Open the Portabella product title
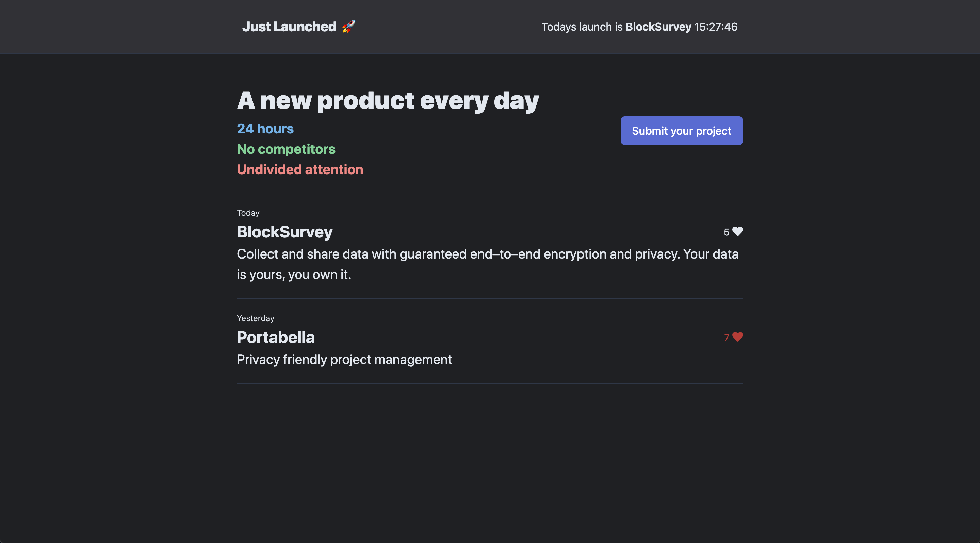Screen dimensions: 980x543 [x=275, y=337]
